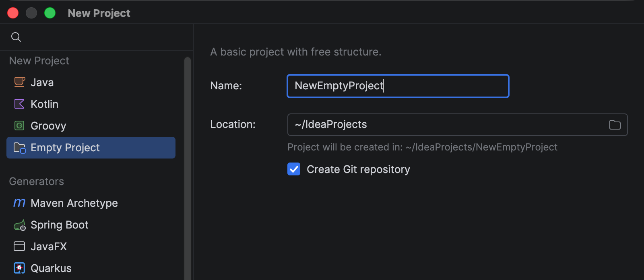The height and width of the screenshot is (280, 644).
Task: Choose Groovy project type label
Action: pos(48,126)
